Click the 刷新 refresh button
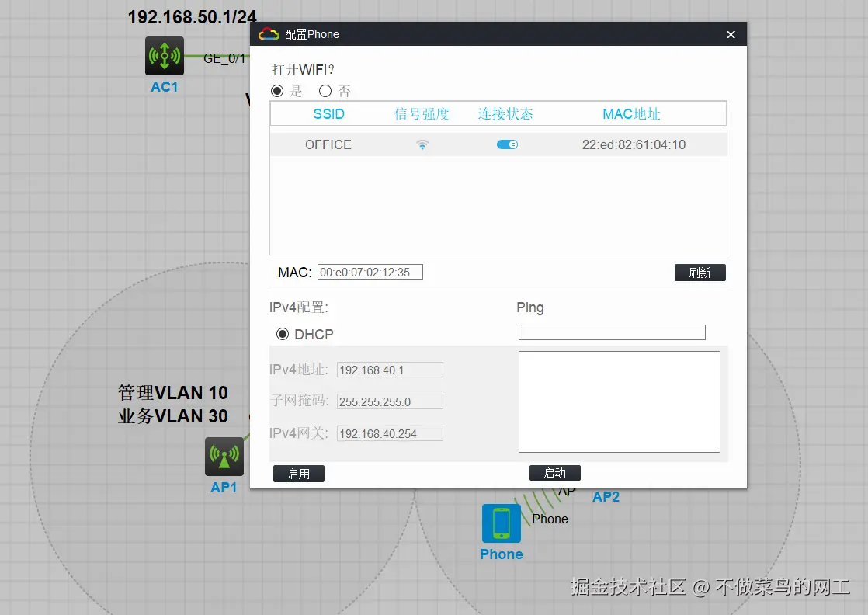This screenshot has height=615, width=868. click(x=700, y=273)
